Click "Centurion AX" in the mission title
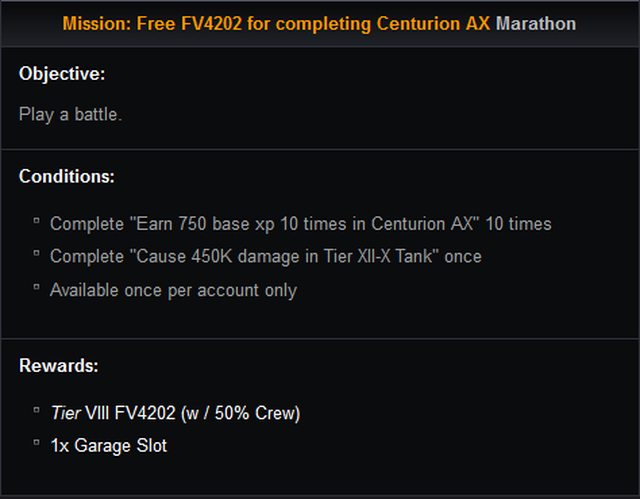The width and height of the screenshot is (640, 499). (433, 24)
